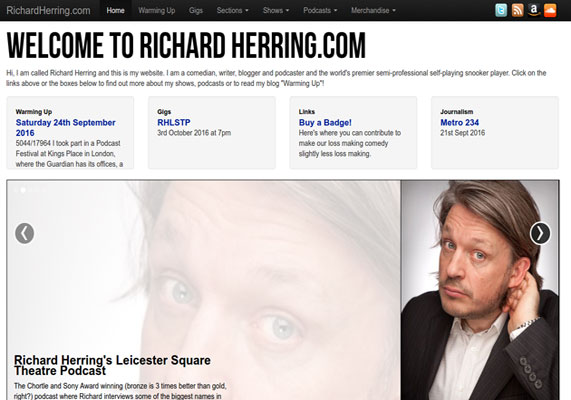Image resolution: width=571 pixels, height=400 pixels.
Task: Open the Twitter icon link
Action: [x=501, y=10]
